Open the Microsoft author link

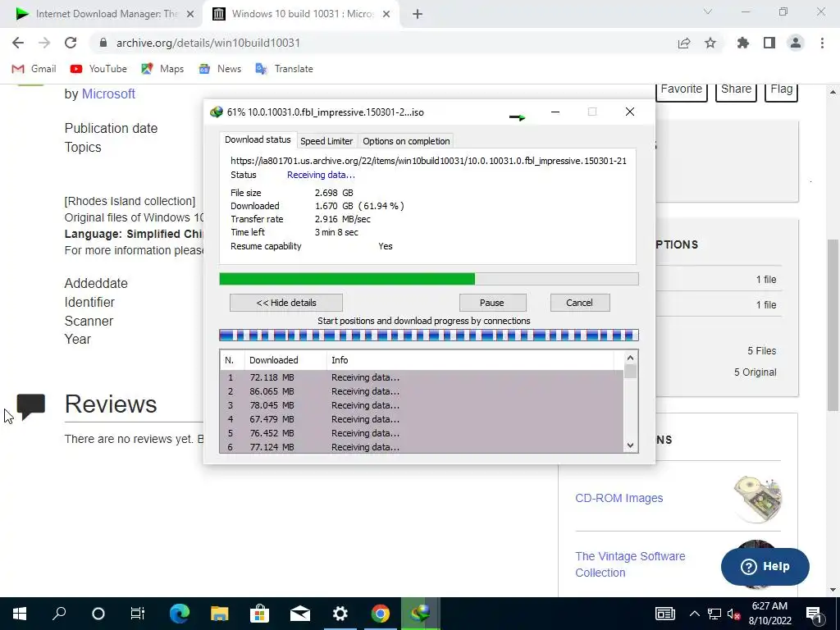coord(108,94)
